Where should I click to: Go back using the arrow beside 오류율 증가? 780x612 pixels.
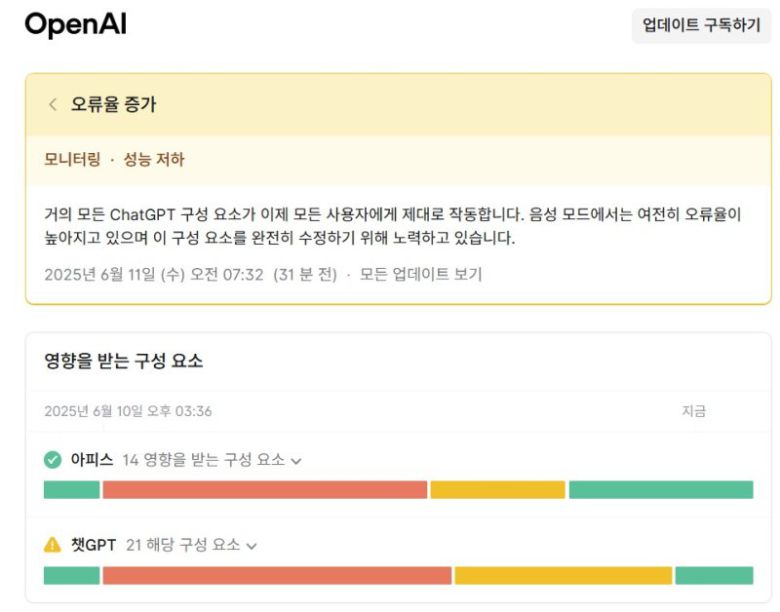coord(53,105)
